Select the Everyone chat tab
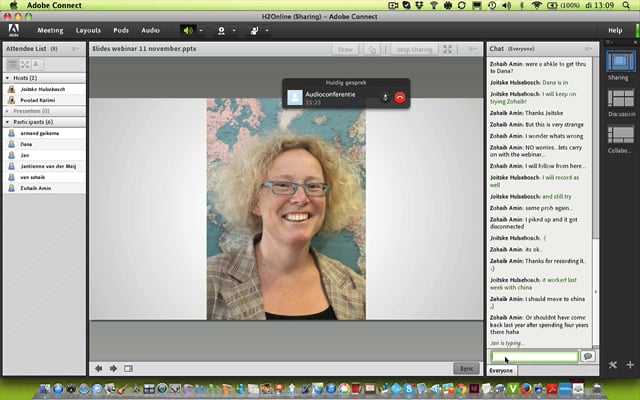640x400 pixels. 501,371
